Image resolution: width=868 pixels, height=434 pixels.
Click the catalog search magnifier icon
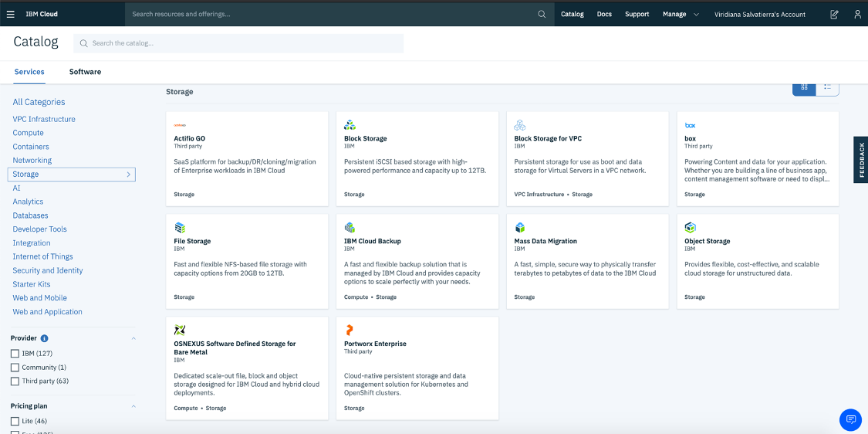83,43
